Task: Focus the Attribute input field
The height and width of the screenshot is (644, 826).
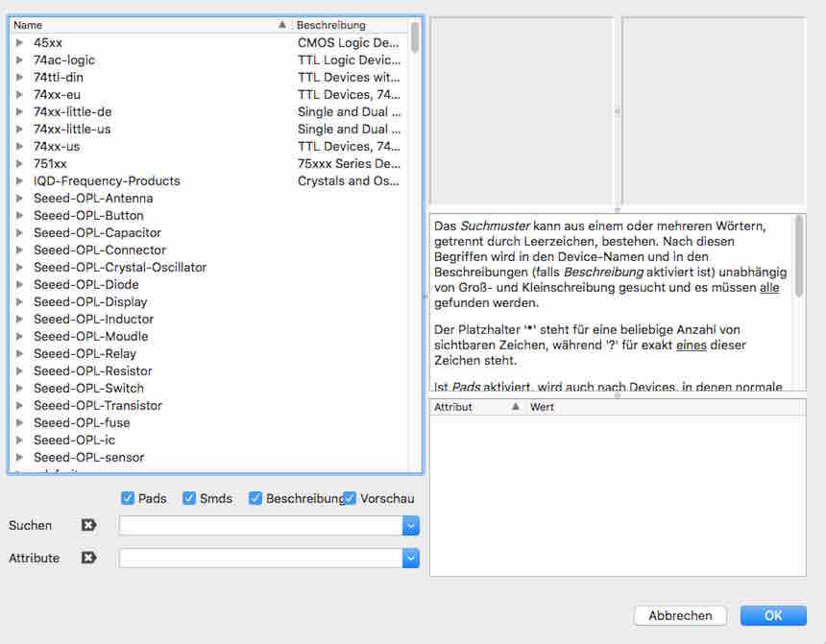Action: pos(260,559)
